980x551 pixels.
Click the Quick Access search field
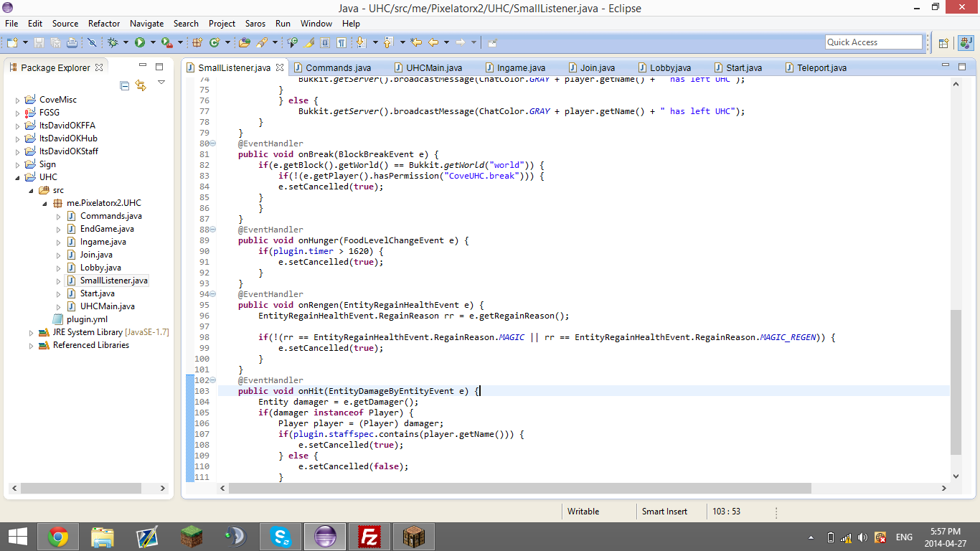point(874,42)
